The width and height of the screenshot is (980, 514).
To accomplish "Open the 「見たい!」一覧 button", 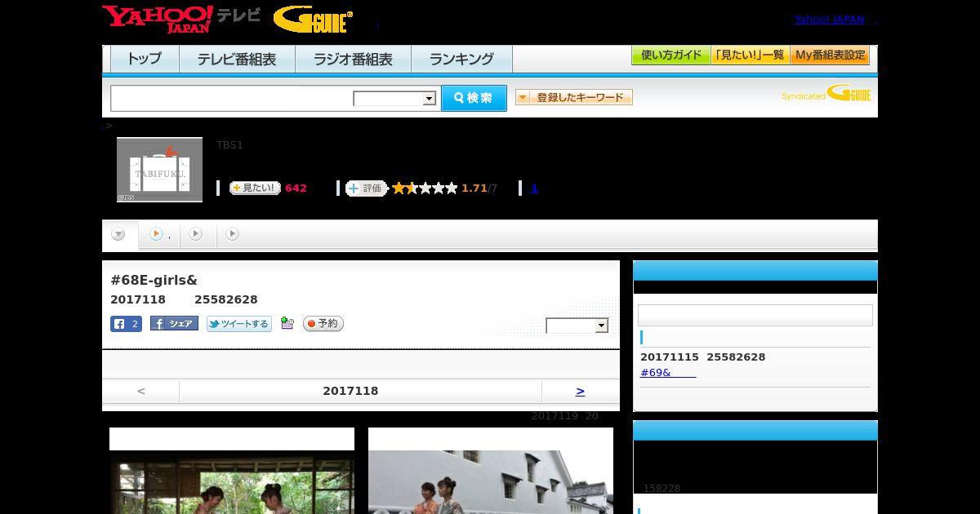I will point(751,55).
